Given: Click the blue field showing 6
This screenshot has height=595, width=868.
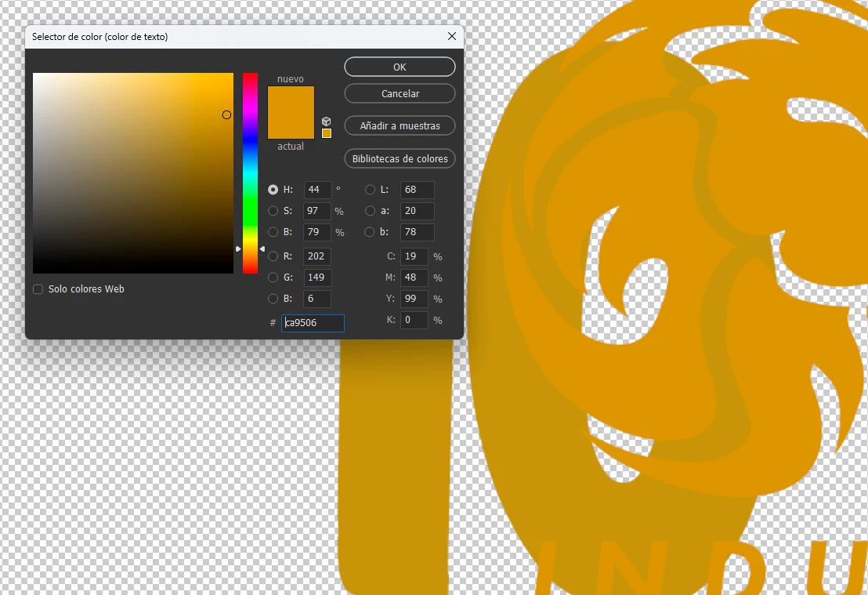Looking at the screenshot, I should [317, 299].
